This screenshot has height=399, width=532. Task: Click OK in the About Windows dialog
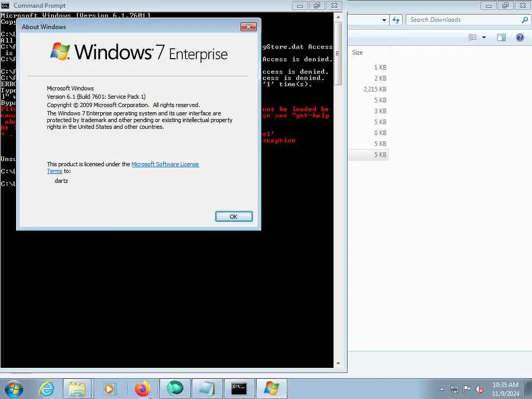[x=234, y=217]
